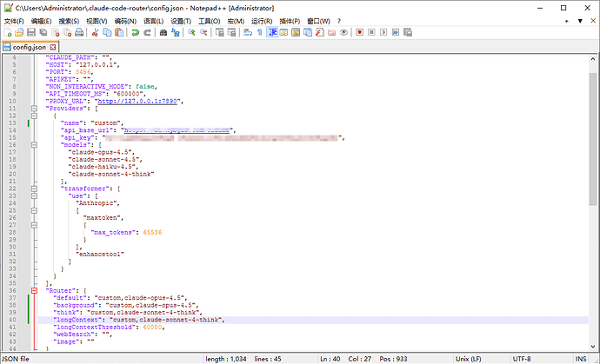This screenshot has height=364, width=600.
Task: Create a new file via toolbar
Action: 8,32
